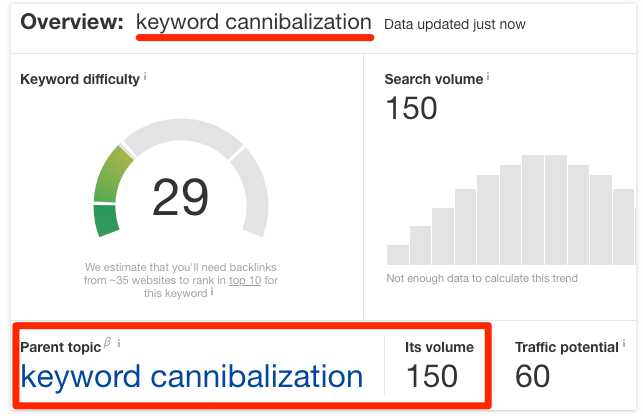Click the Parent topic info icon
Image resolution: width=643 pixels, height=420 pixels.
119,344
